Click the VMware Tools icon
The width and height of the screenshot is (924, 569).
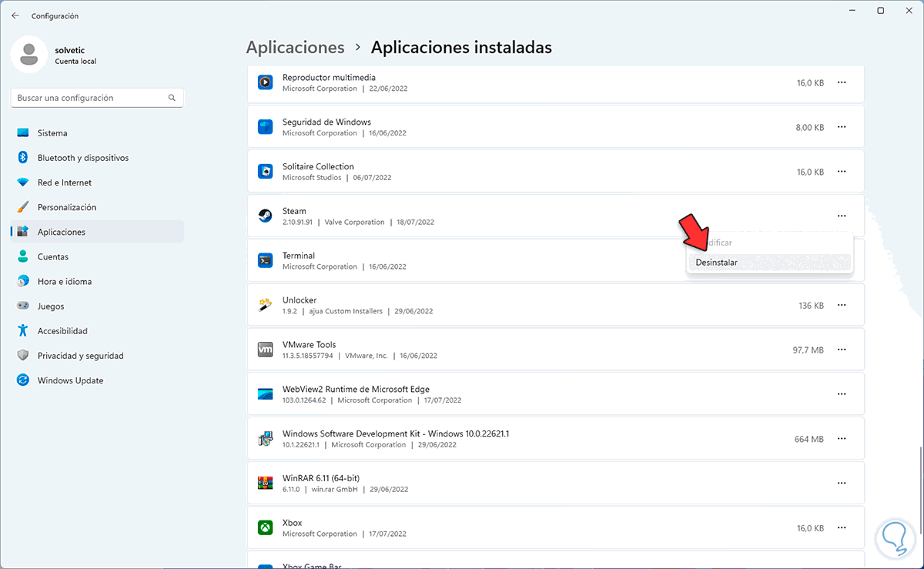click(x=265, y=350)
